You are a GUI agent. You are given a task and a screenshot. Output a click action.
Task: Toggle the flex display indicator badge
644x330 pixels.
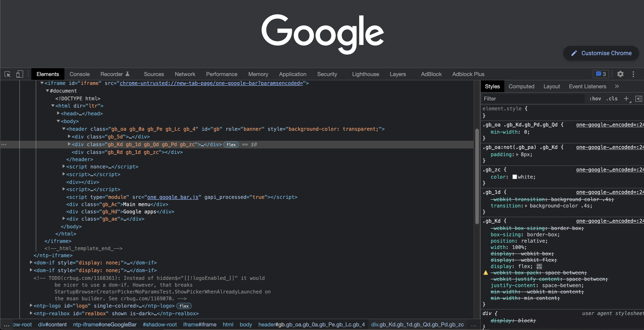231,144
